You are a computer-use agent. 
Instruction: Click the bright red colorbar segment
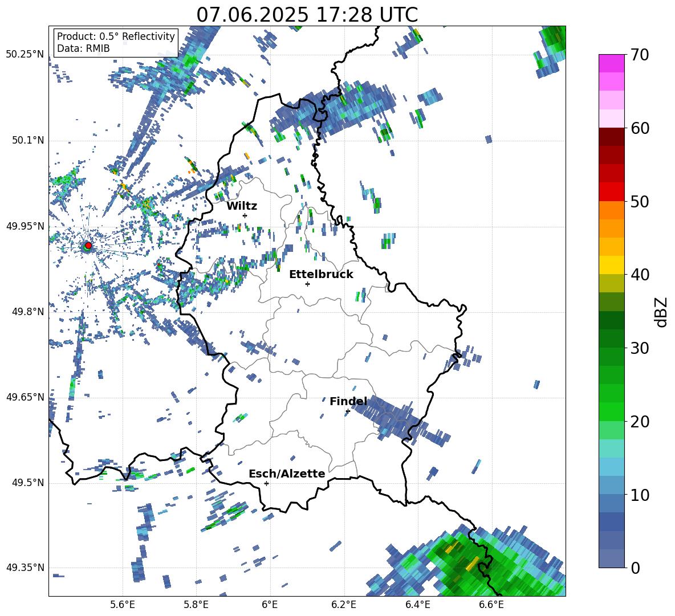612,192
